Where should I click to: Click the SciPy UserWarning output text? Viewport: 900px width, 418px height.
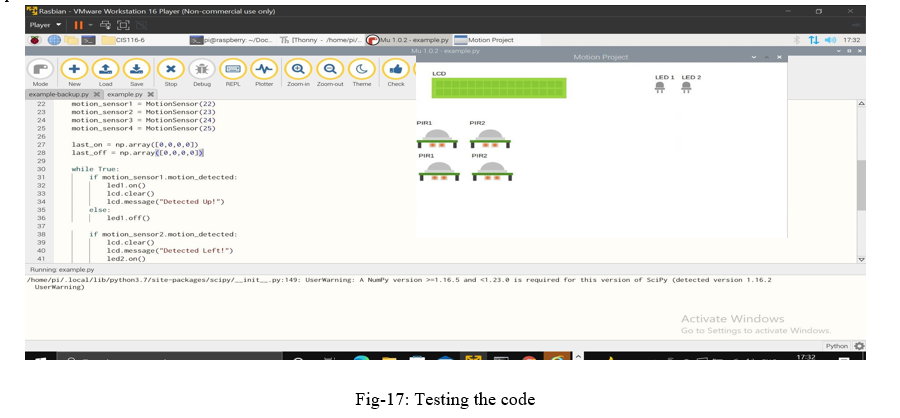tap(399, 283)
